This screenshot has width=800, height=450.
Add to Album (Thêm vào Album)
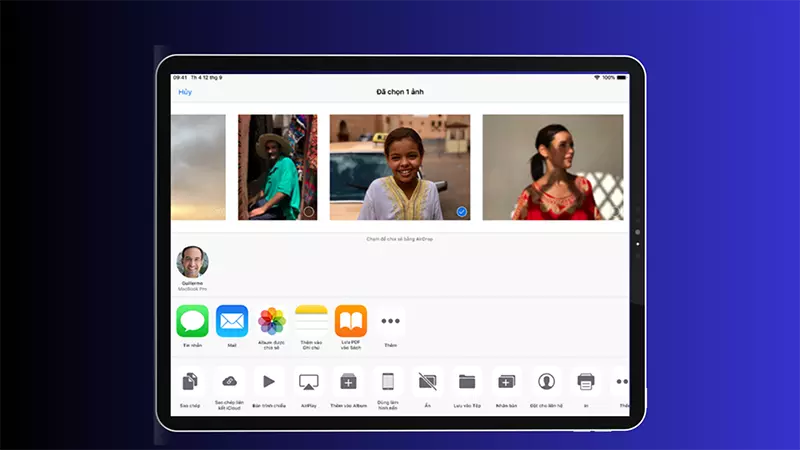pos(348,382)
